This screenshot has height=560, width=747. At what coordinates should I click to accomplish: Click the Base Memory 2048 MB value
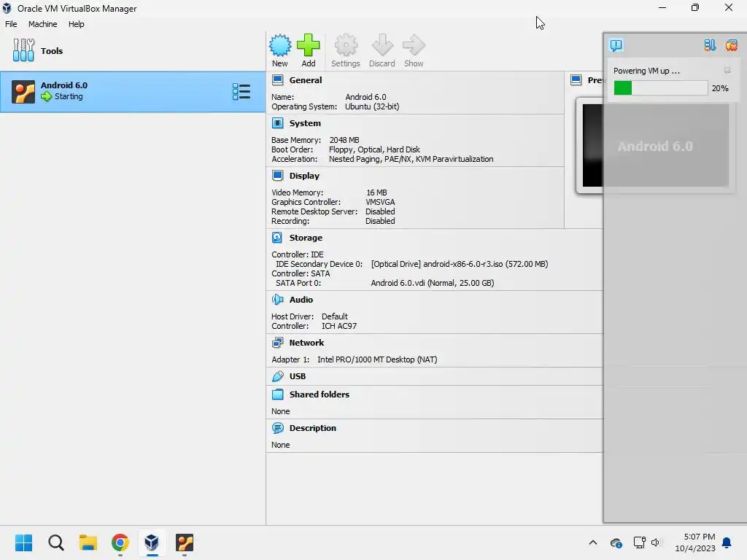click(344, 140)
